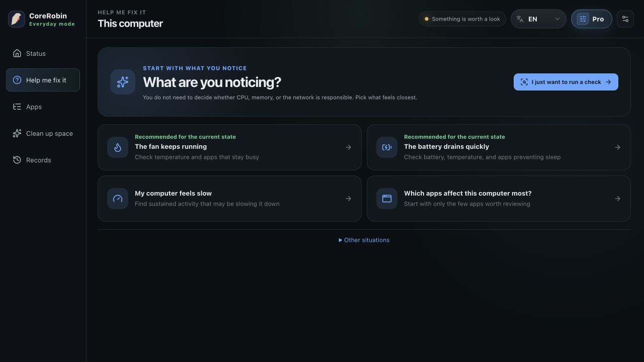Click the arrow on The battery drains quickly card
The image size is (644, 362).
tap(617, 147)
